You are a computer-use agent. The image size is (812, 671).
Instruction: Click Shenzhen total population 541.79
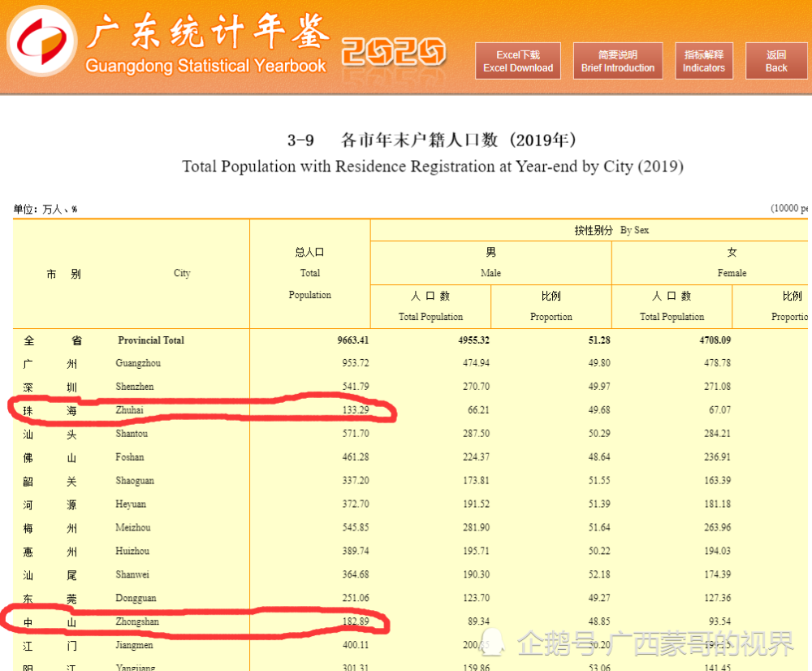point(356,387)
